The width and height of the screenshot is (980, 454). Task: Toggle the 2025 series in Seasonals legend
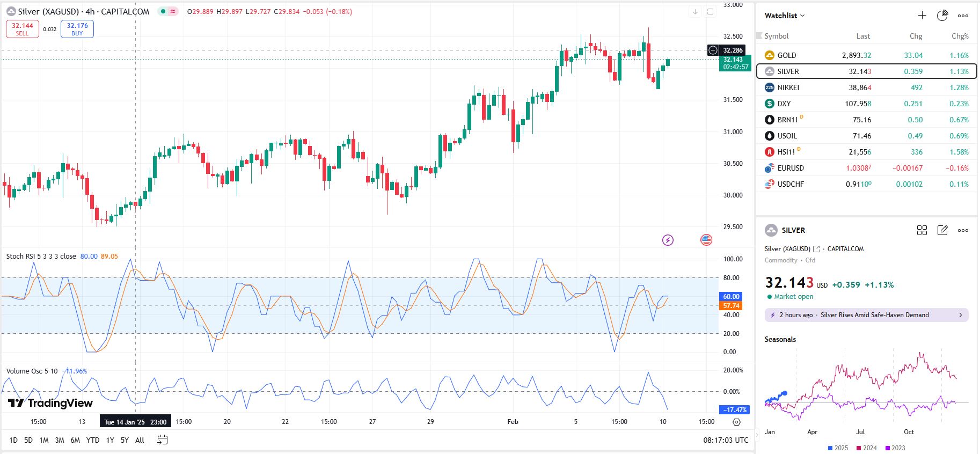pos(838,448)
